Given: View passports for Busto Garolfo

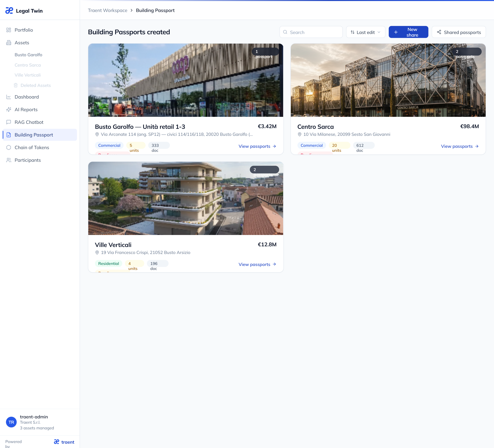Looking at the screenshot, I should tap(257, 146).
